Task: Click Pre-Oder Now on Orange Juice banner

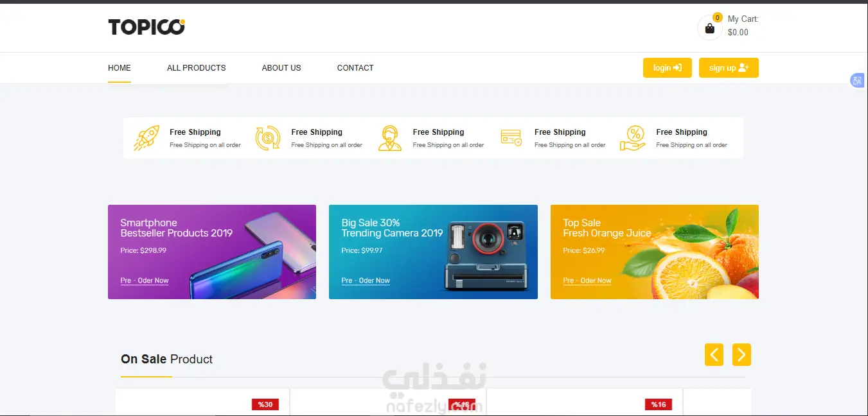Action: [x=587, y=281]
